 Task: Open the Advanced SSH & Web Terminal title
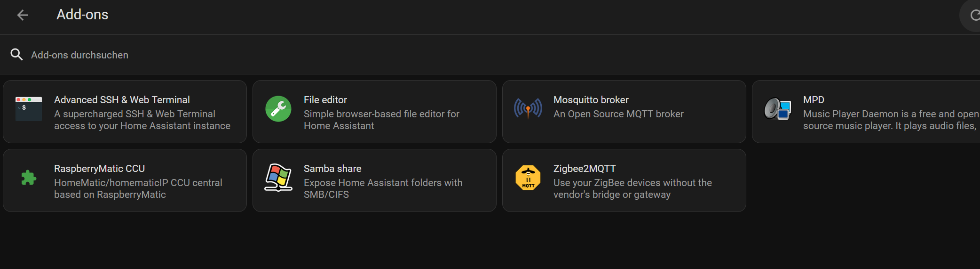122,100
